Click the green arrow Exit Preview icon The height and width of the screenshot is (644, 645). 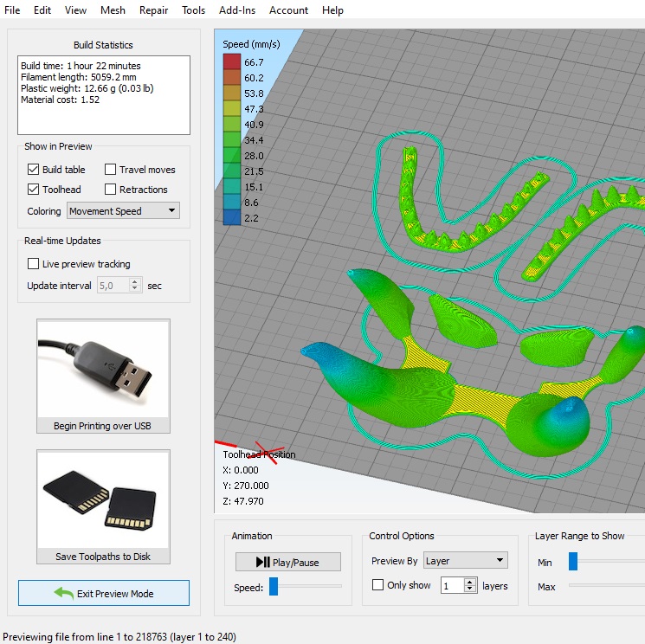64,593
